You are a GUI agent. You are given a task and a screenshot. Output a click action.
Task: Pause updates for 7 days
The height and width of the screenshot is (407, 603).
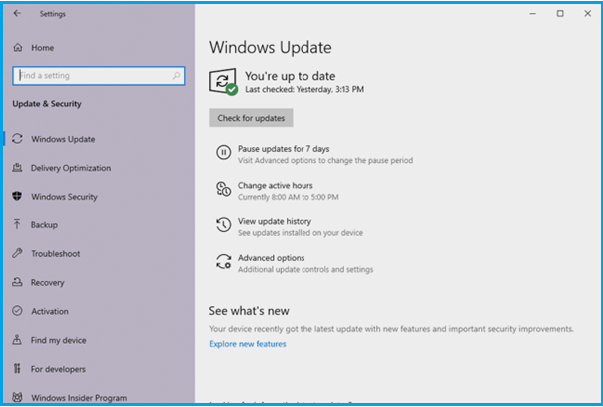point(283,149)
